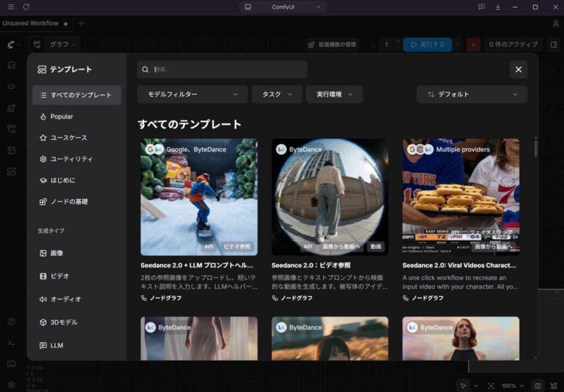
Task: Click the fit view icon at bottom right
Action: click(x=491, y=385)
